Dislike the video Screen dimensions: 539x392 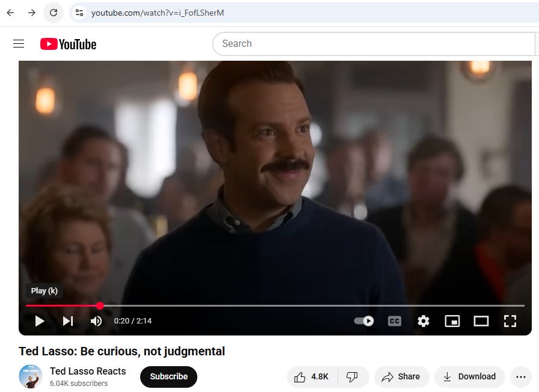[353, 377]
